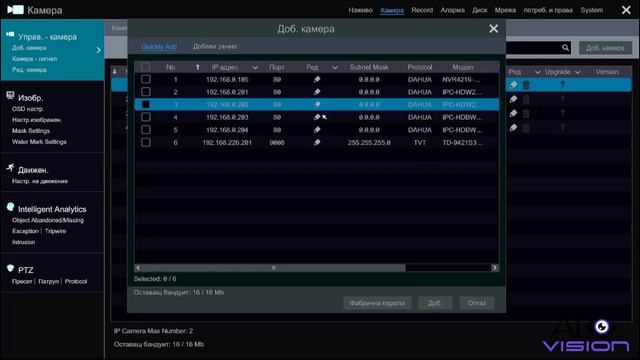
Task: Click the Изобр. section icon in sidebar
Action: point(10,96)
